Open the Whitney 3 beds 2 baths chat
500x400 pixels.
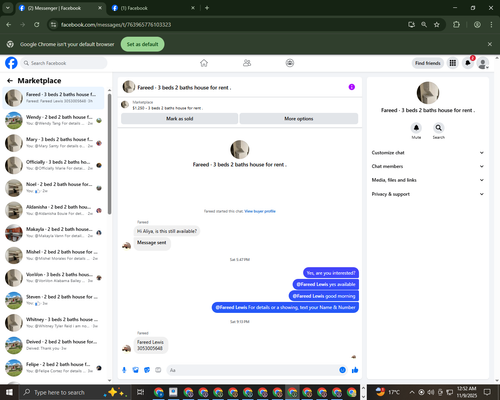53,322
